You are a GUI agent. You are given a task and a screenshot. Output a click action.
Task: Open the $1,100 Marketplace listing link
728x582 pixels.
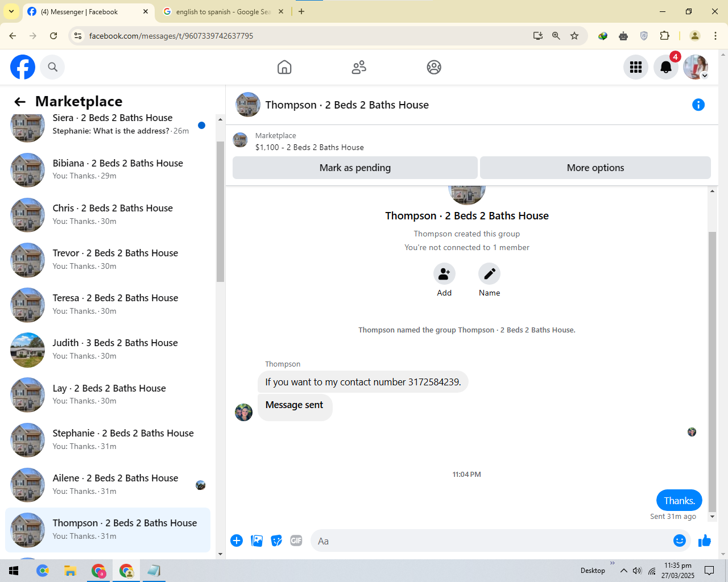pos(309,147)
